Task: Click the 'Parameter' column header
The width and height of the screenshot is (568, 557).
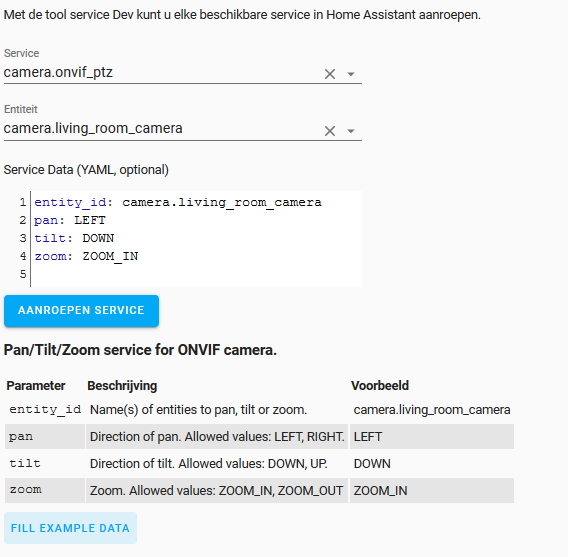Action: click(36, 386)
